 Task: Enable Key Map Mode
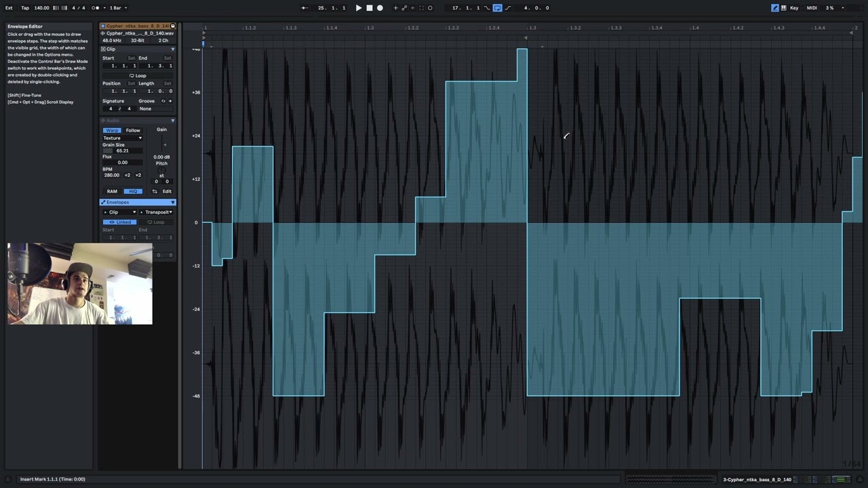click(x=794, y=8)
